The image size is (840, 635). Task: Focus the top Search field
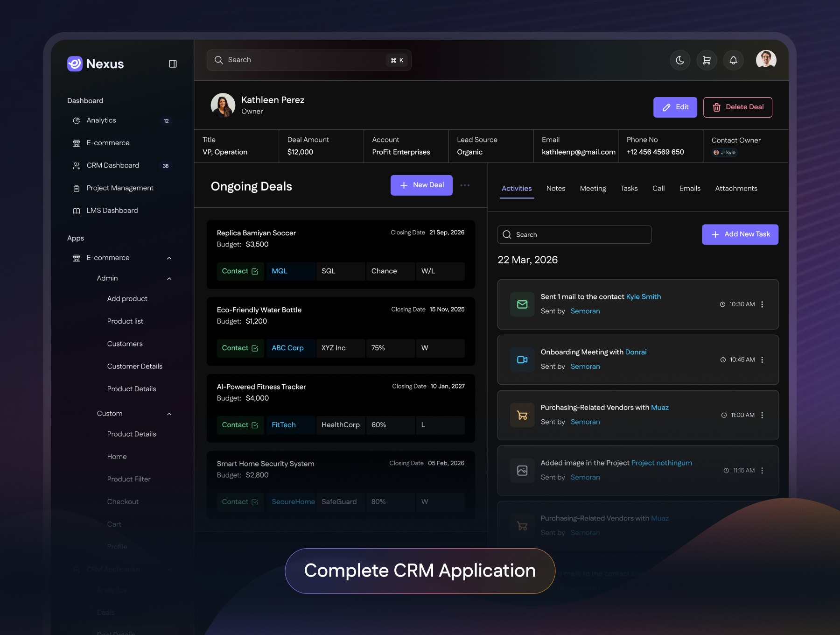pyautogui.click(x=309, y=60)
